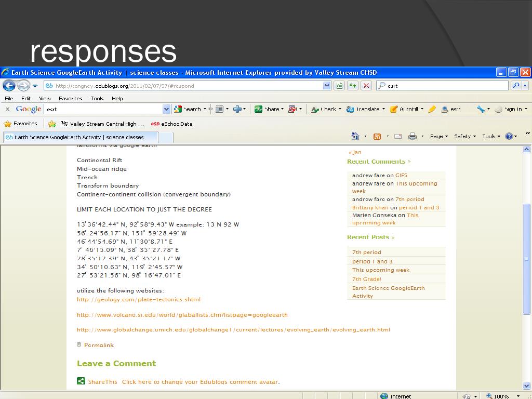The image size is (532, 399).
Task: Click the Google Toolbar spell Check button
Action: [x=324, y=109]
